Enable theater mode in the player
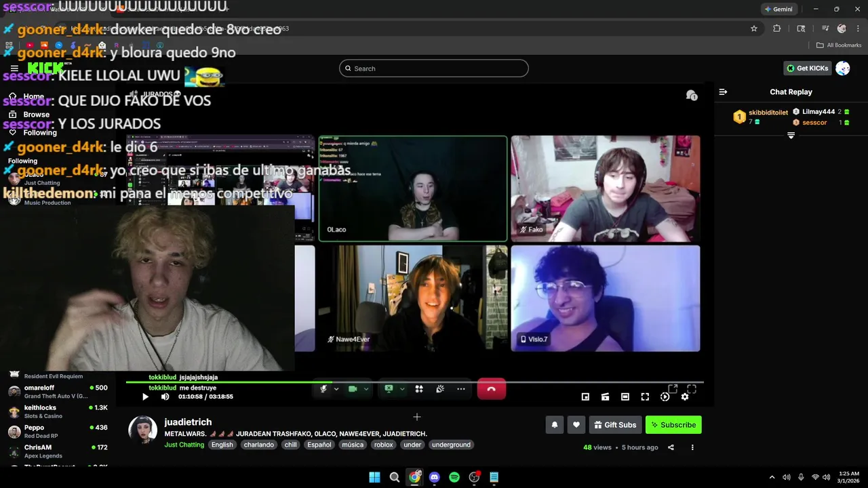The height and width of the screenshot is (488, 868). point(625,396)
